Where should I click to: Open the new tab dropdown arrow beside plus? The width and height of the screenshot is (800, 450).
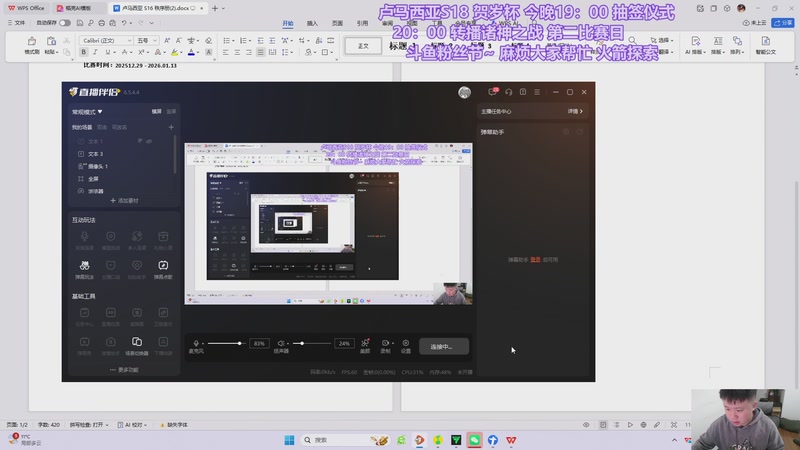coord(223,8)
